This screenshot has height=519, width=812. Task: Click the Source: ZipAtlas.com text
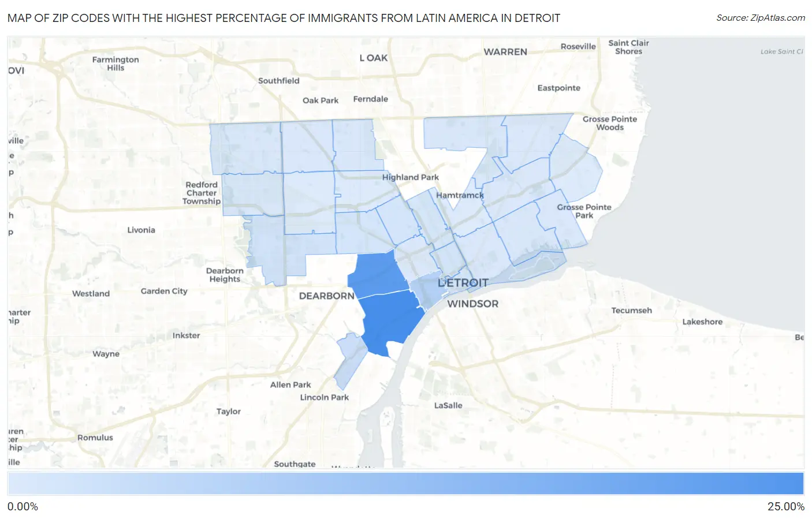[x=761, y=18]
